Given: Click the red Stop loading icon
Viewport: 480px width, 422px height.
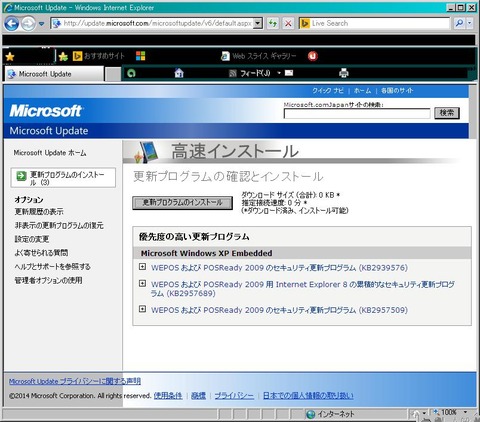Looking at the screenshot, I should (x=288, y=23).
